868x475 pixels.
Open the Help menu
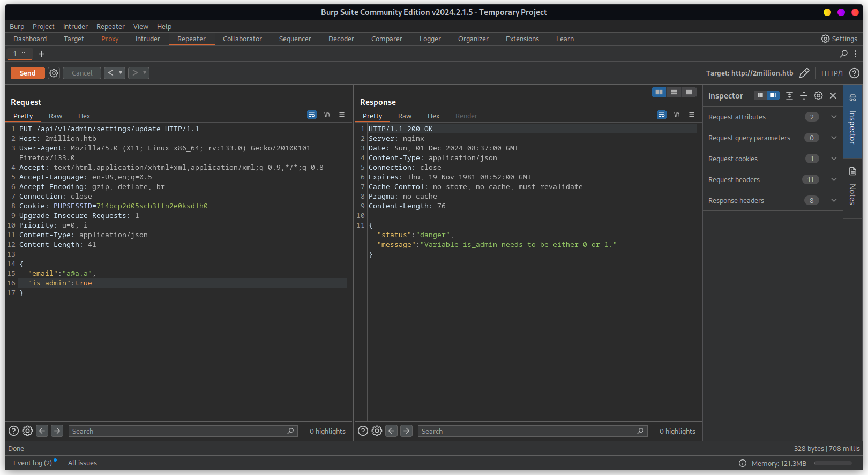coord(164,26)
